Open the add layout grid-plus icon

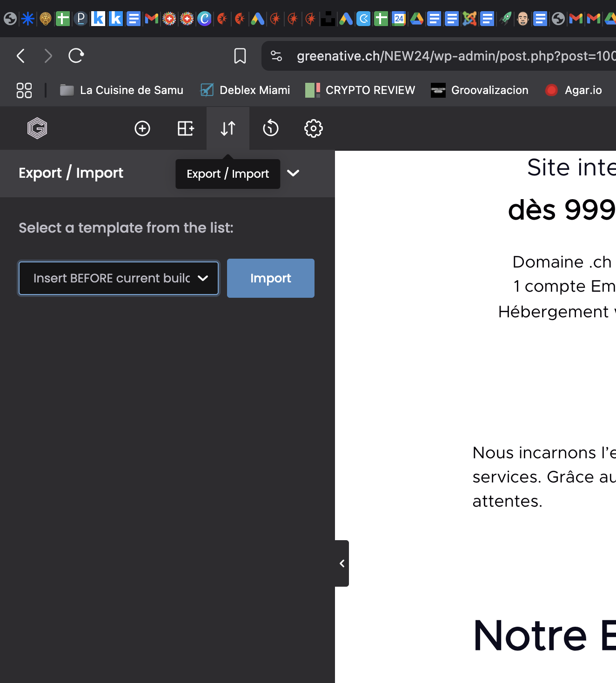(186, 128)
